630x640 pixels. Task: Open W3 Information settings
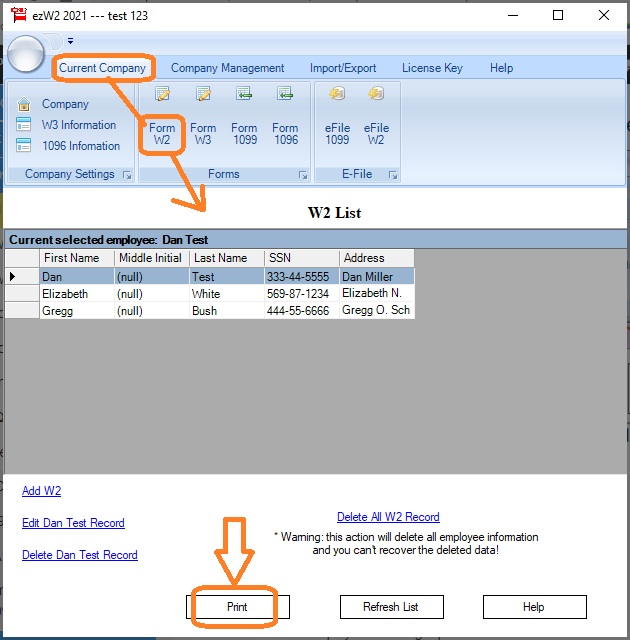[x=78, y=125]
